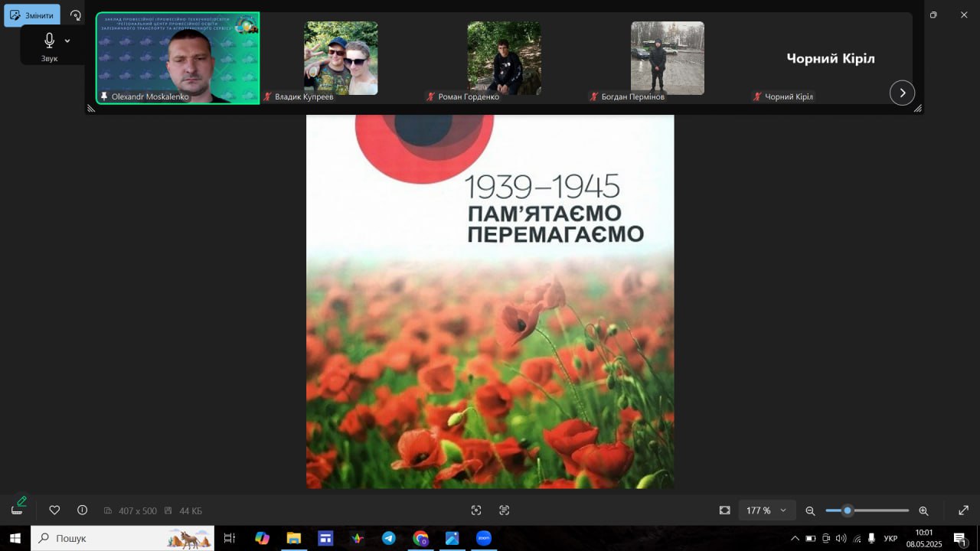Screen dimensions: 980x551
Task: Switch to Google Chrome in the taskbar
Action: pos(420,538)
